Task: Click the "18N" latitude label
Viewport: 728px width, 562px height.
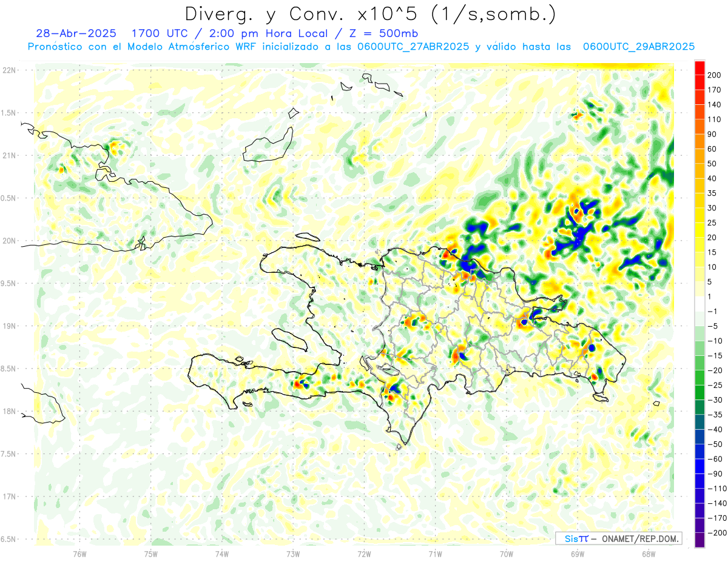Action: [x=9, y=411]
